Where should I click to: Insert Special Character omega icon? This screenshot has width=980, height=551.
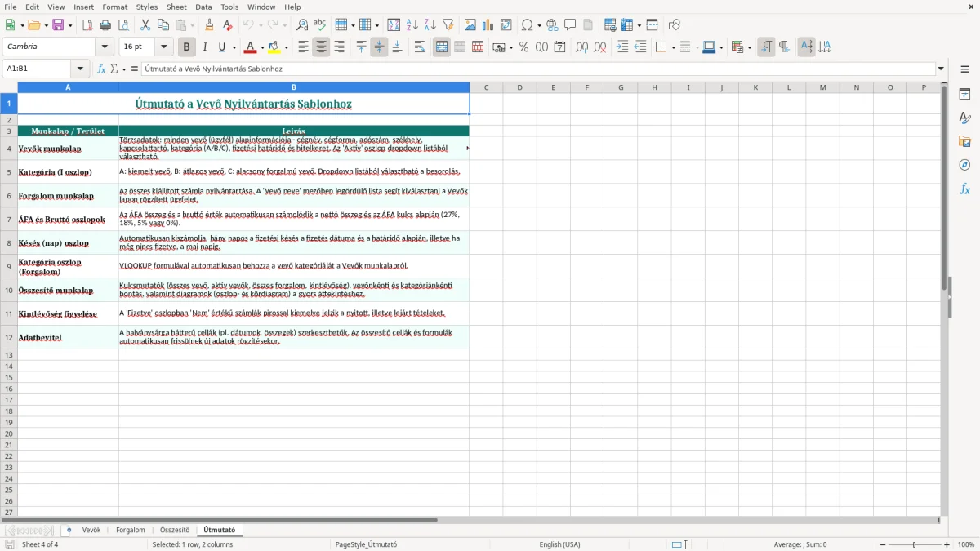[528, 25]
